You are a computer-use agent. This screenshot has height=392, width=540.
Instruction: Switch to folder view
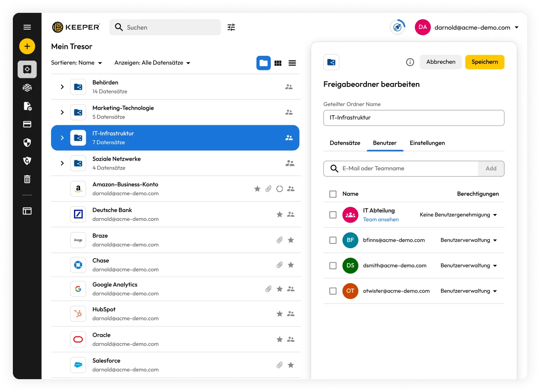264,63
